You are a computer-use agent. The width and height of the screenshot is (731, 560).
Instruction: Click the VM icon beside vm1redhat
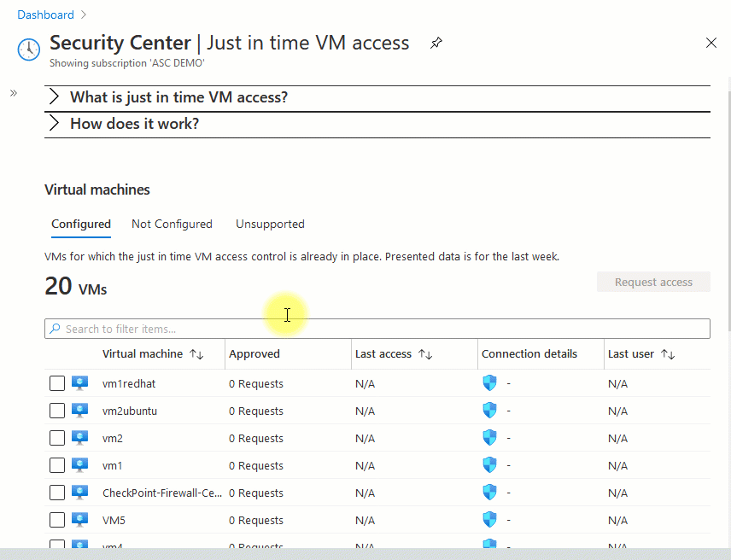(79, 383)
